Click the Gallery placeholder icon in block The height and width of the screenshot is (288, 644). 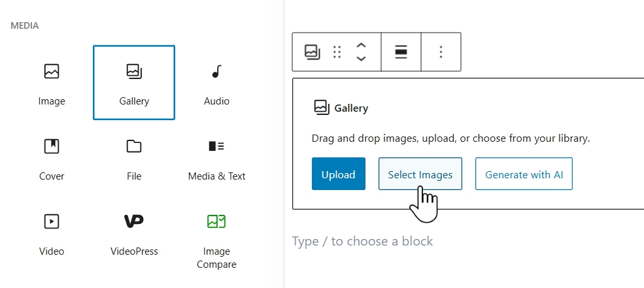pos(321,108)
